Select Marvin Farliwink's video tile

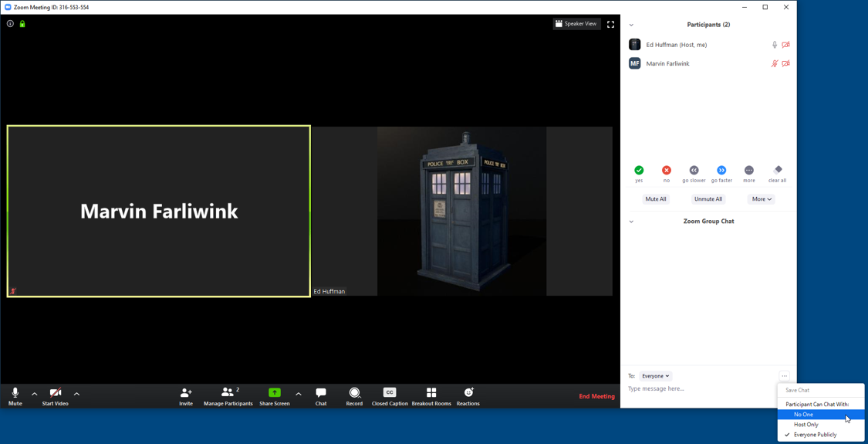pyautogui.click(x=158, y=212)
